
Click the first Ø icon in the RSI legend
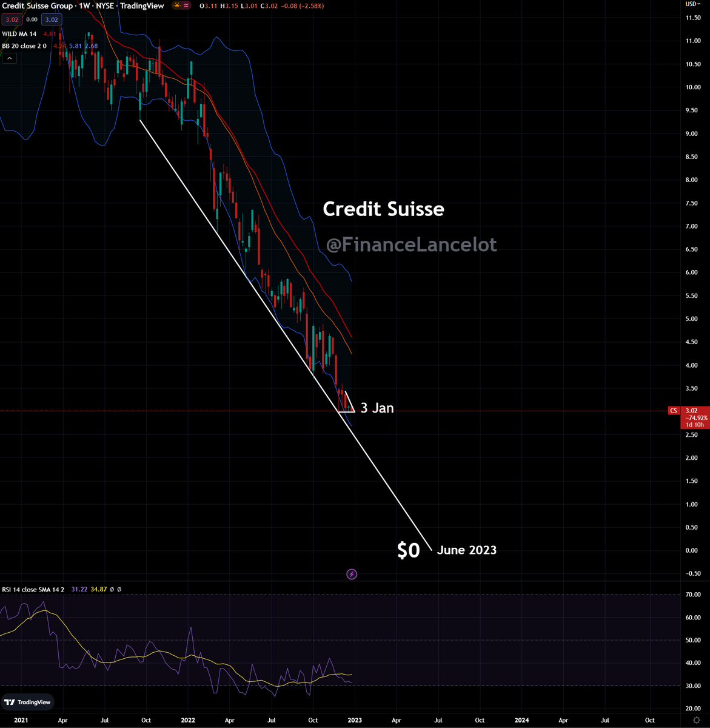[111, 589]
